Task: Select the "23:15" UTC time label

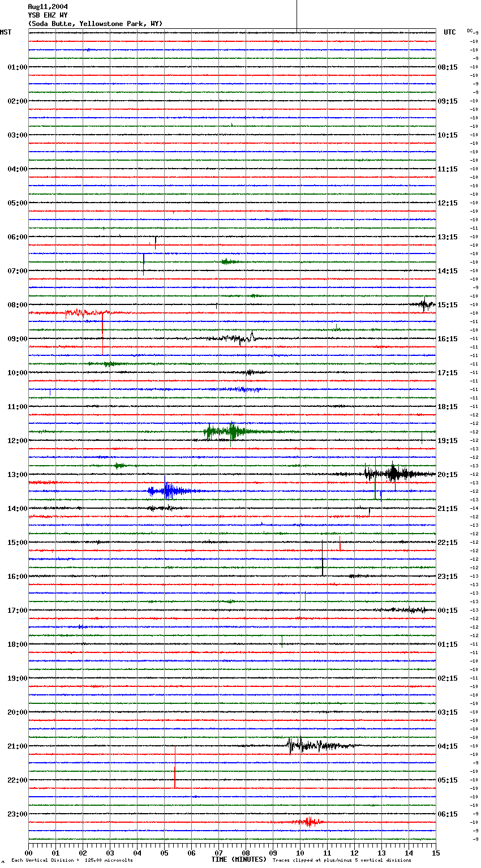Action: pos(448,577)
